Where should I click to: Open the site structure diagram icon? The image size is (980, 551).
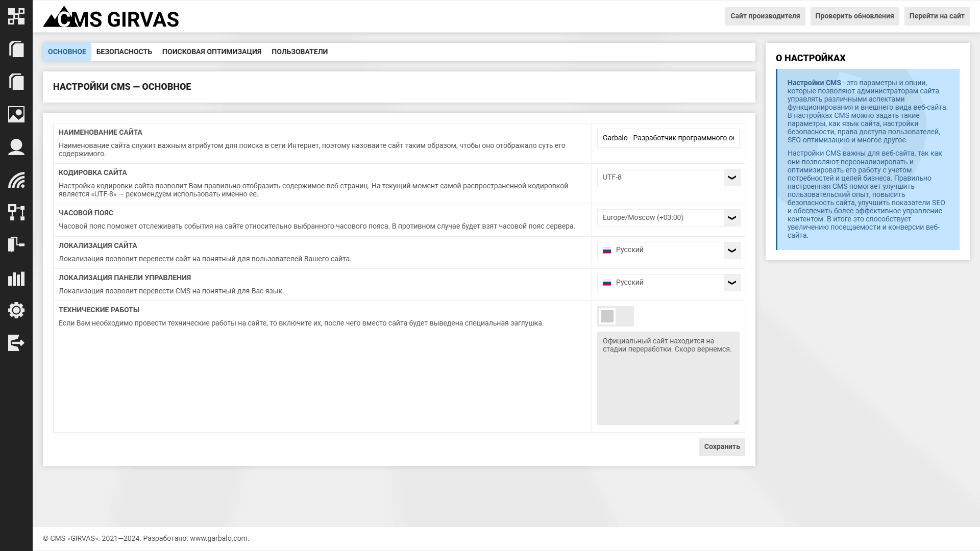coord(16,212)
